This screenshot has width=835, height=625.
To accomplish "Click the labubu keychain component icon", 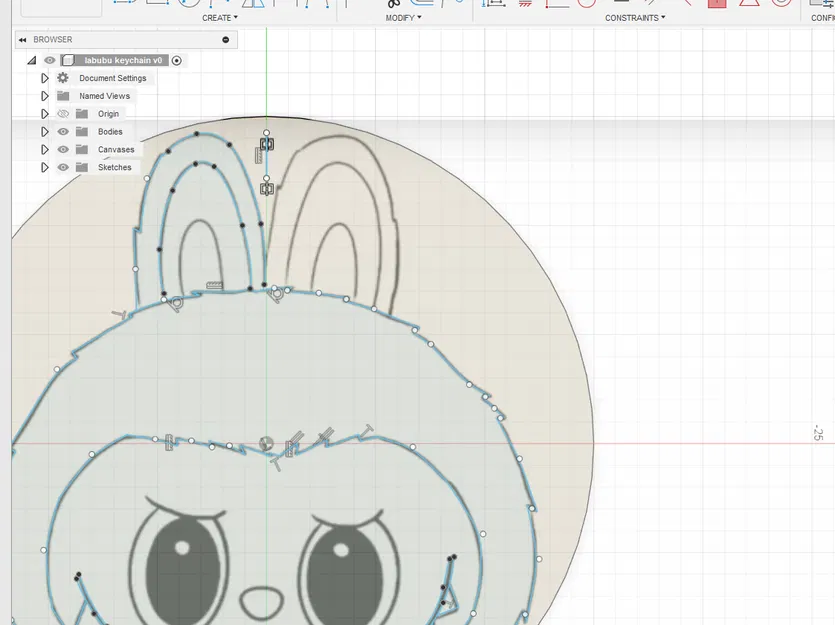I will [x=68, y=60].
